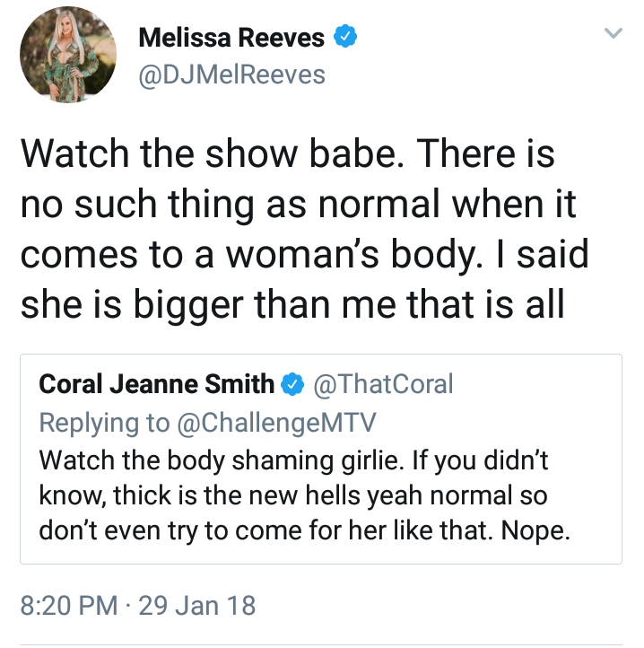Visit the @ThatCoral handle
The height and width of the screenshot is (648, 644).
(383, 384)
